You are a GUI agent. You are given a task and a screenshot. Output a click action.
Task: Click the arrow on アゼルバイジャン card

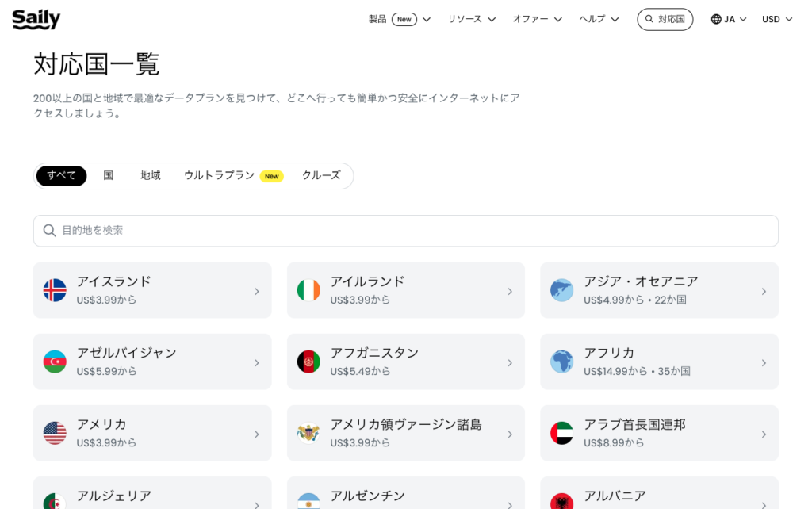(257, 363)
